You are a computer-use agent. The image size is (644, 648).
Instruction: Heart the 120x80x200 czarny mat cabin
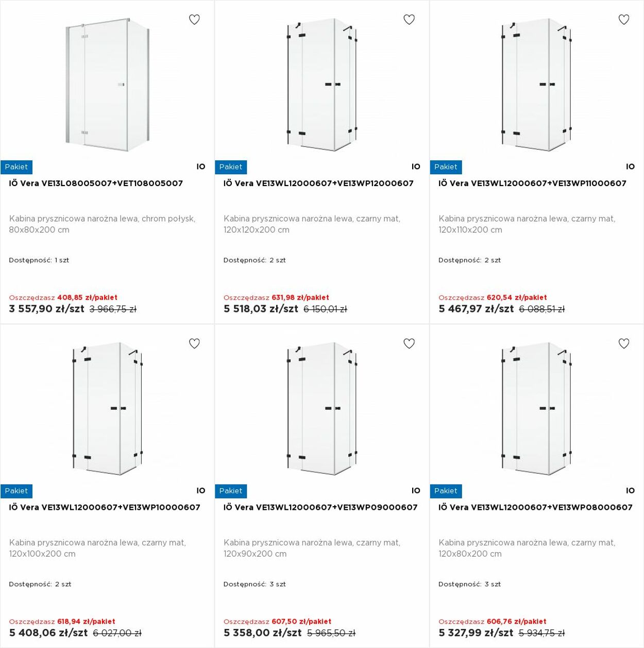[x=624, y=343]
